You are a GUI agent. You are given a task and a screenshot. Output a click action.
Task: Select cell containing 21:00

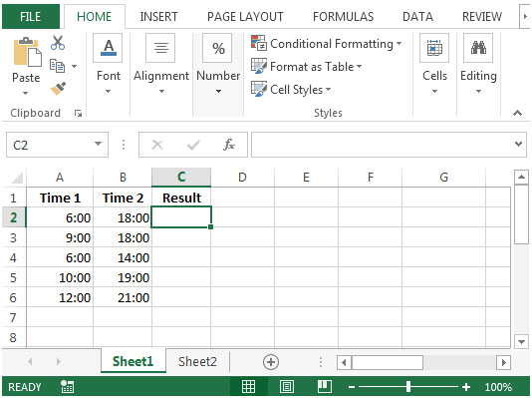pyautogui.click(x=123, y=298)
